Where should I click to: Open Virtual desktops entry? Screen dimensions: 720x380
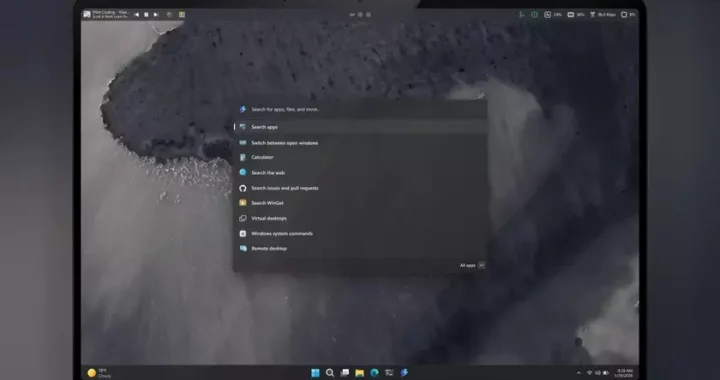coord(360,218)
